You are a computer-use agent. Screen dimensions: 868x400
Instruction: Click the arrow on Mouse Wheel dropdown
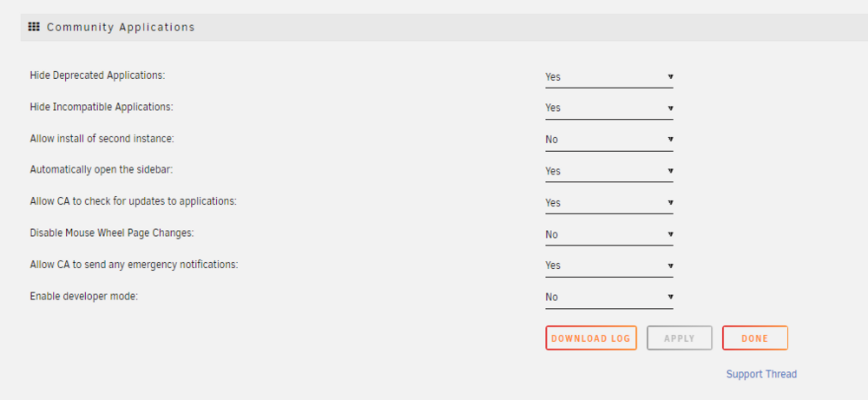pyautogui.click(x=670, y=234)
